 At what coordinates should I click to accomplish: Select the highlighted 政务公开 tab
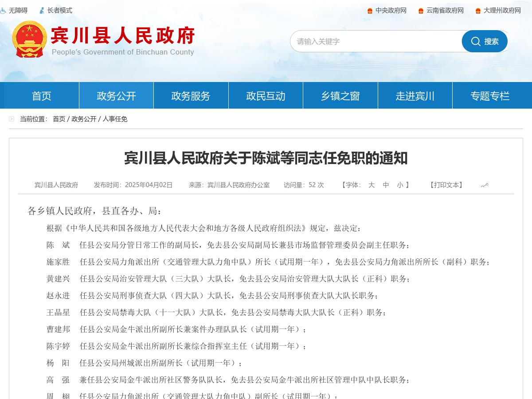pyautogui.click(x=116, y=96)
